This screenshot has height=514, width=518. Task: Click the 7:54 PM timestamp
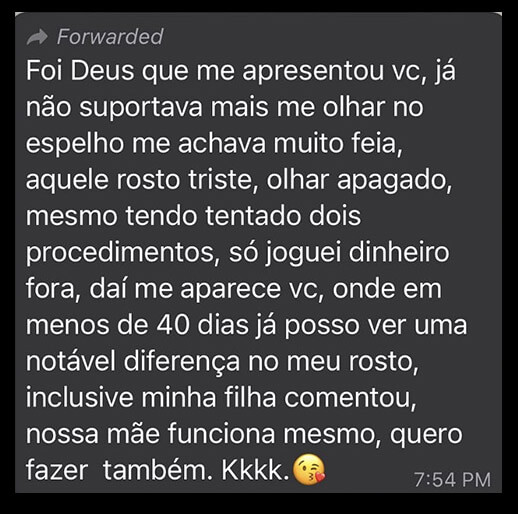pos(452,480)
